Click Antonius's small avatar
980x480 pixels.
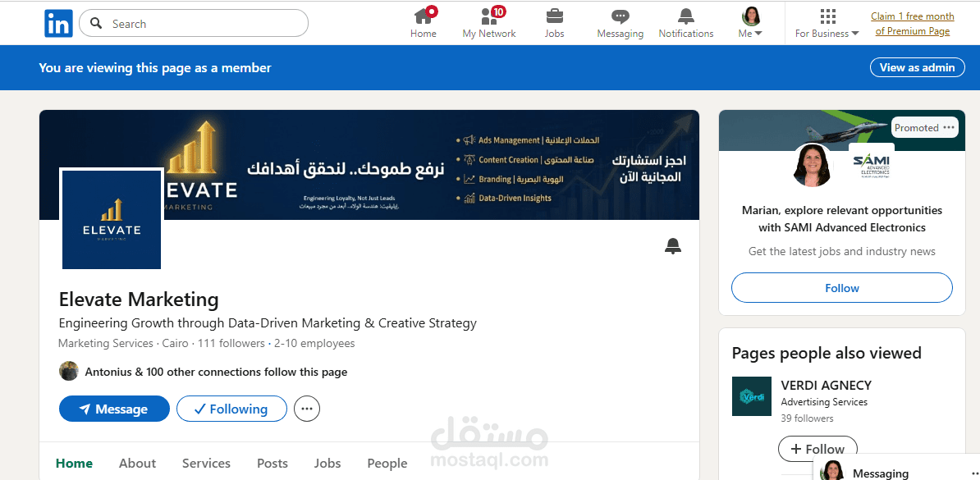[x=69, y=371]
